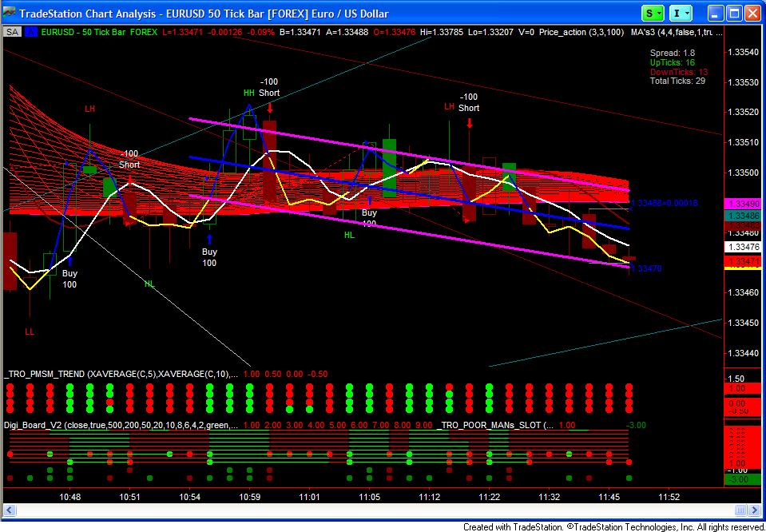Click the HH swing label on chart
Image resolution: width=766 pixels, height=532 pixels.
tap(249, 93)
